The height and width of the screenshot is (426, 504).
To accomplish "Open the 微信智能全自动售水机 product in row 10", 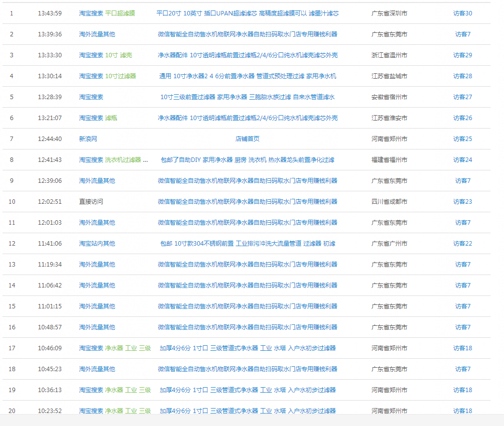I will (x=248, y=201).
